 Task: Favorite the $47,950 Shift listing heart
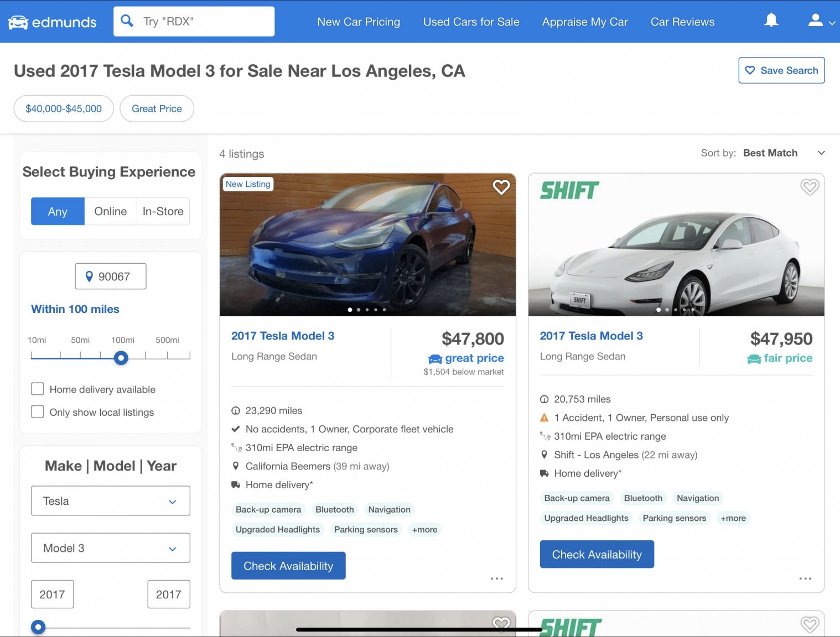click(x=810, y=187)
